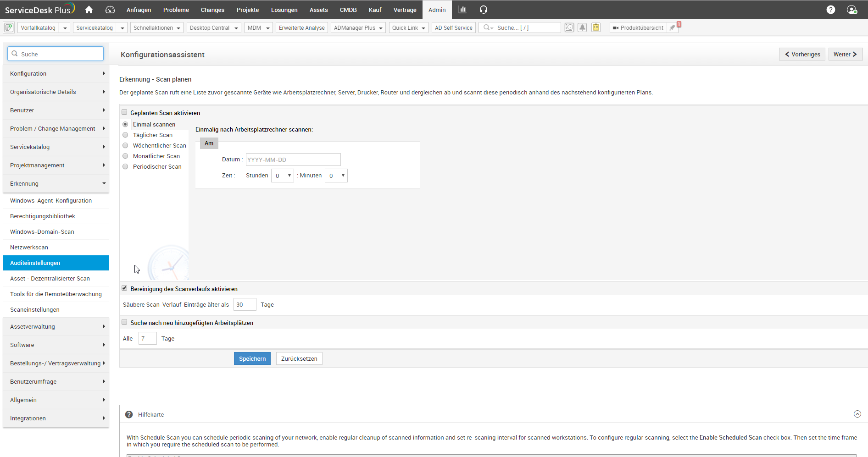Viewport: 868px width, 457px height.
Task: Open the Assets tab
Action: [318, 10]
